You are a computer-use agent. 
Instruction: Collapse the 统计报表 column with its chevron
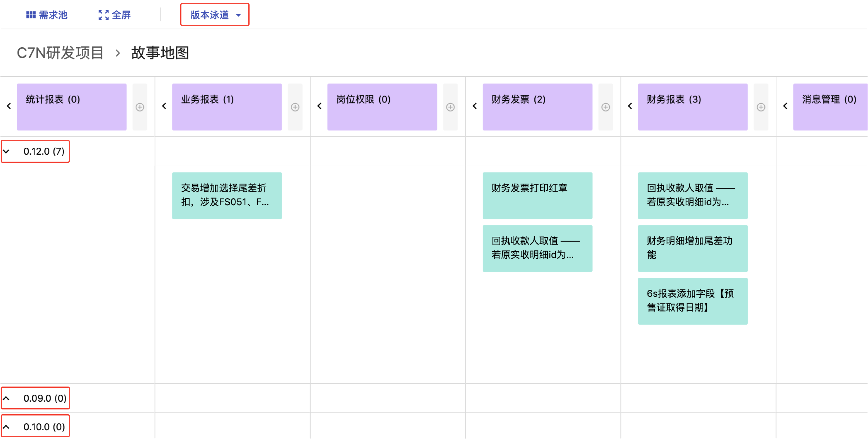pyautogui.click(x=9, y=106)
